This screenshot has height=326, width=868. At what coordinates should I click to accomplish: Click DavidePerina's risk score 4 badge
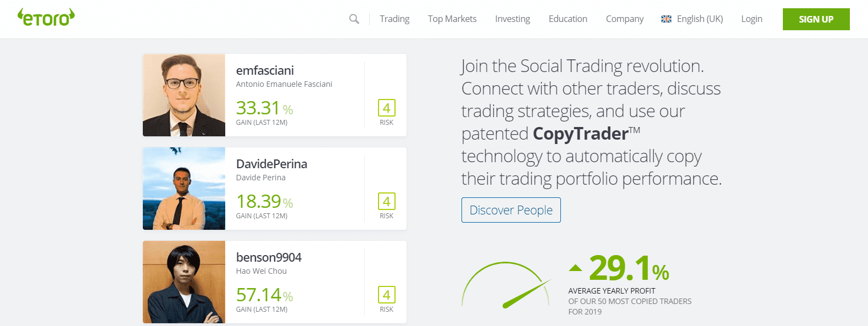[386, 201]
